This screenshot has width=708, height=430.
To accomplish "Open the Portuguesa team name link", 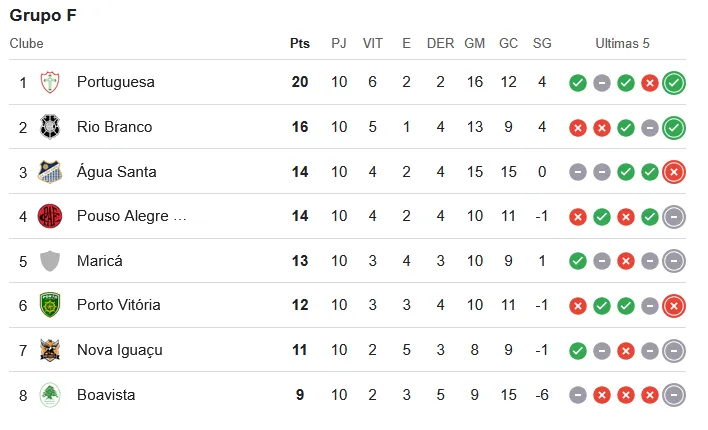I will coord(116,82).
